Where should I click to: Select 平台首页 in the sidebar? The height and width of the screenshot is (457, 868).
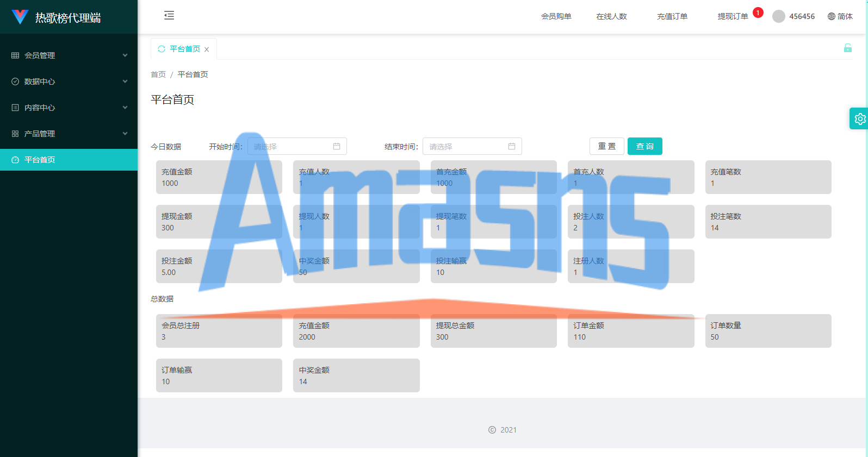coord(69,160)
